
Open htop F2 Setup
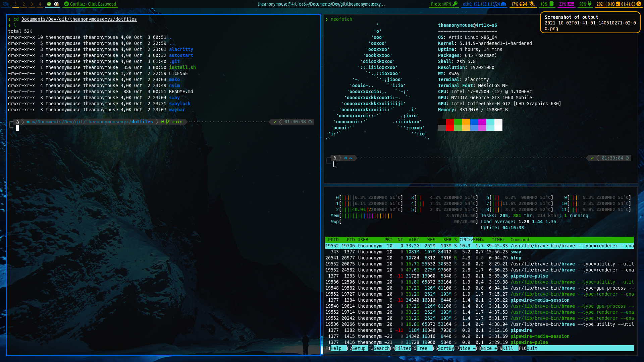coord(357,348)
